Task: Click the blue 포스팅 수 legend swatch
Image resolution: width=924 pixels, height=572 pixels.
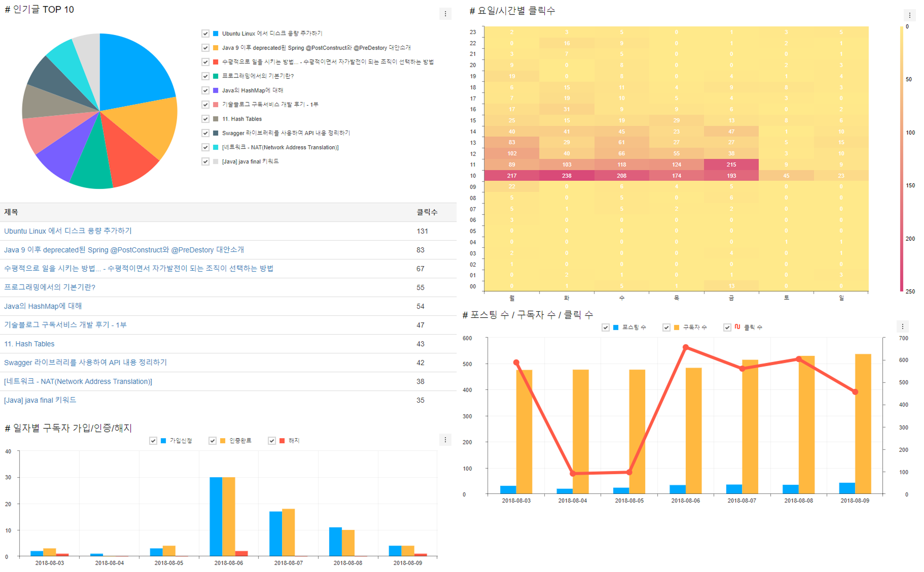Action: (x=616, y=327)
